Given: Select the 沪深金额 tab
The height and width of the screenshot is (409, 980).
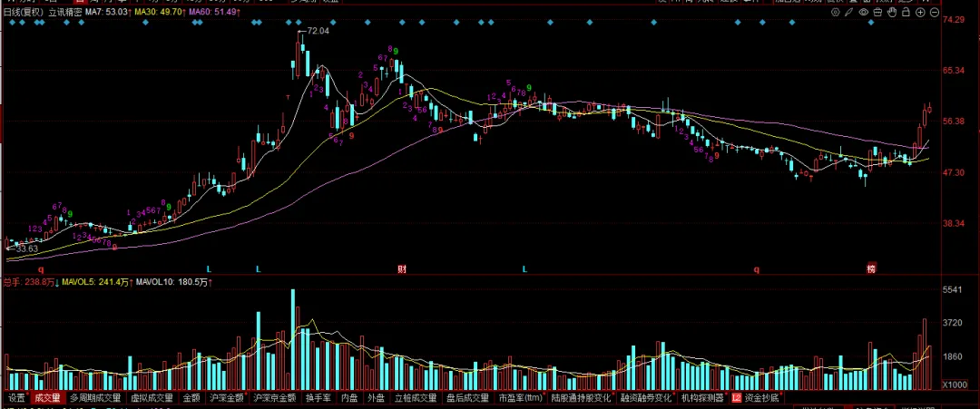Looking at the screenshot, I should (226, 398).
